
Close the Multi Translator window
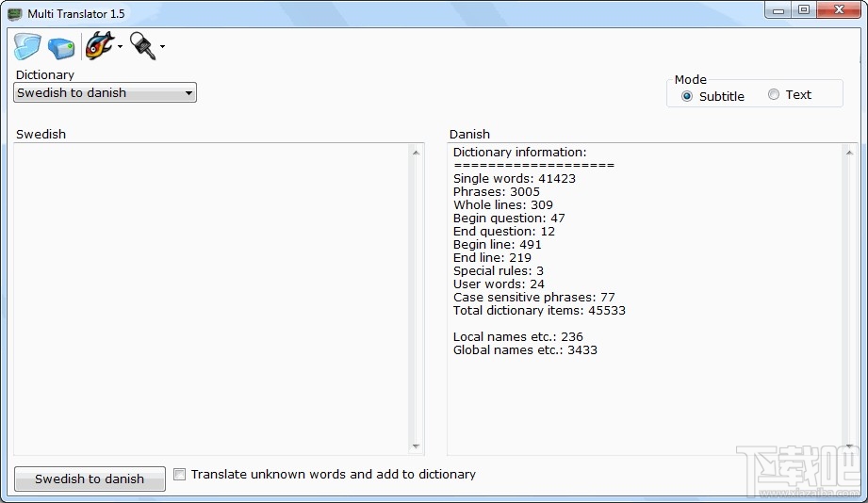[x=839, y=10]
